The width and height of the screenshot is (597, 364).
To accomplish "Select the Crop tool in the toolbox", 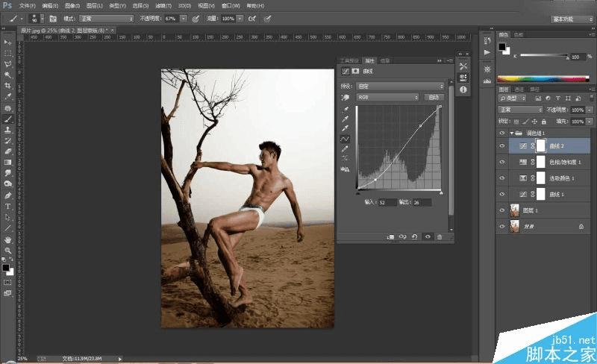I will pos(7,85).
